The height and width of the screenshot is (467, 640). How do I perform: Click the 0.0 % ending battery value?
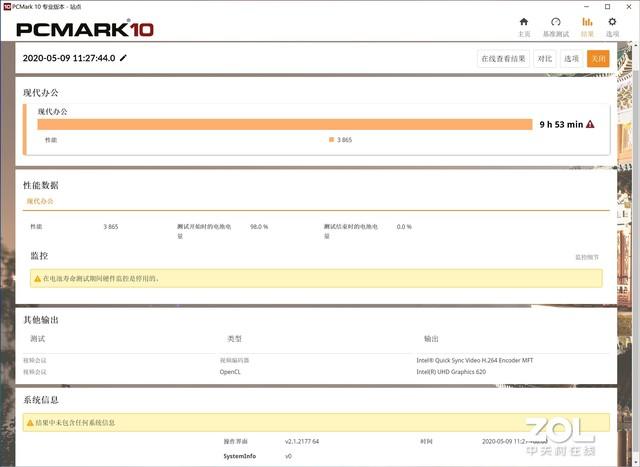404,227
